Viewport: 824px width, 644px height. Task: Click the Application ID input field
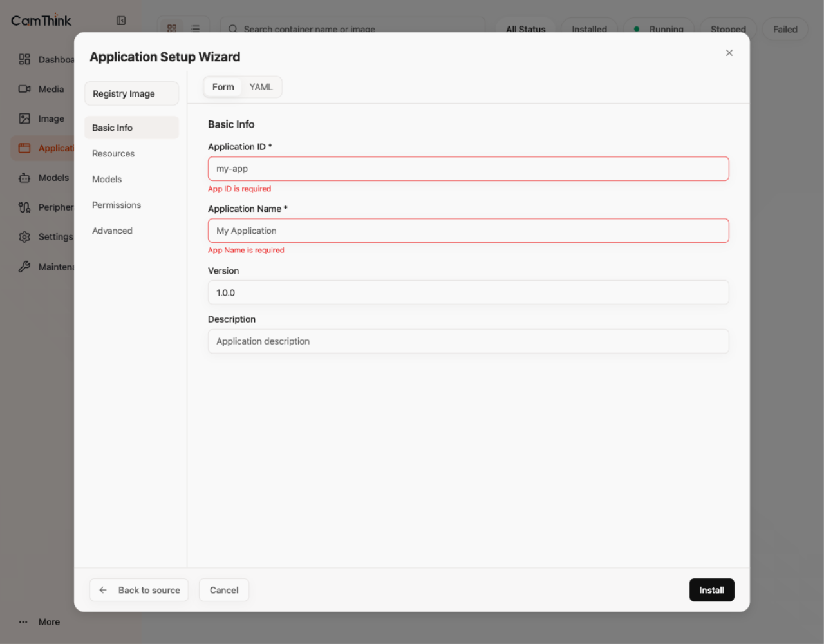pyautogui.click(x=469, y=169)
